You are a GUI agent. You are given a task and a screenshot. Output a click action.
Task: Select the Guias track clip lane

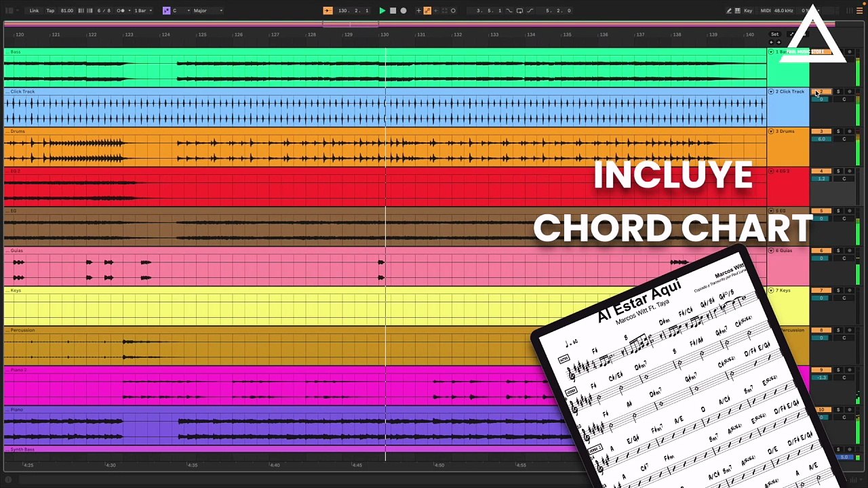pyautogui.click(x=385, y=266)
